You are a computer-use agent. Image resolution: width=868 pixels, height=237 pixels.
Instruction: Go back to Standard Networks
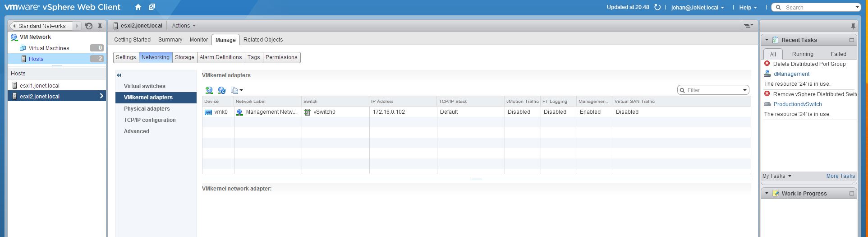pos(40,26)
